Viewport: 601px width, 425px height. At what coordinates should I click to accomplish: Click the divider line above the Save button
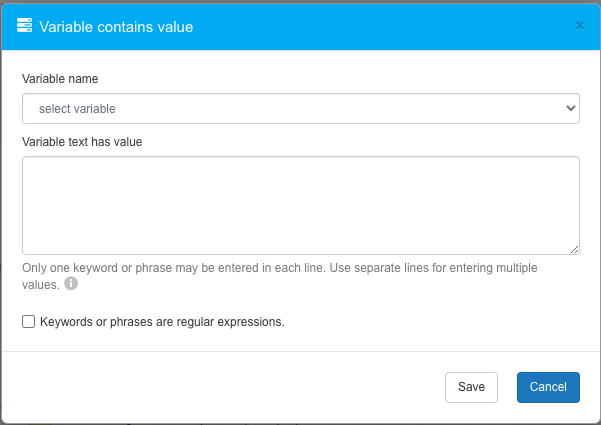[300, 351]
